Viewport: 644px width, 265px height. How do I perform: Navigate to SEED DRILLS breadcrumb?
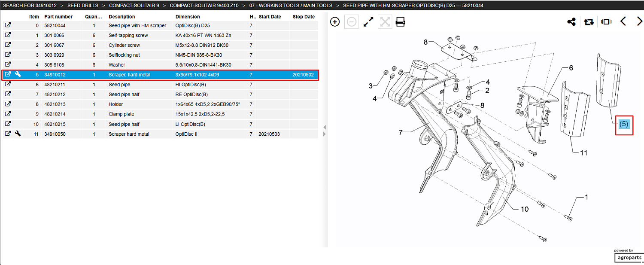point(83,6)
